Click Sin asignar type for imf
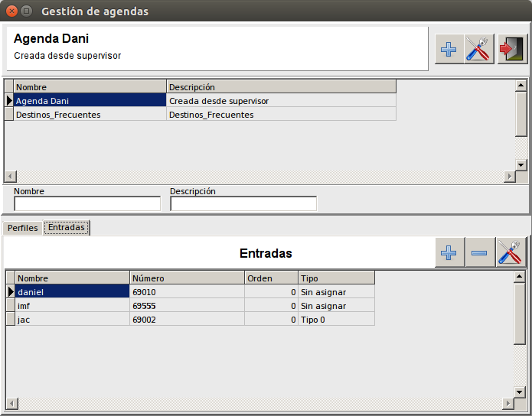 point(336,306)
